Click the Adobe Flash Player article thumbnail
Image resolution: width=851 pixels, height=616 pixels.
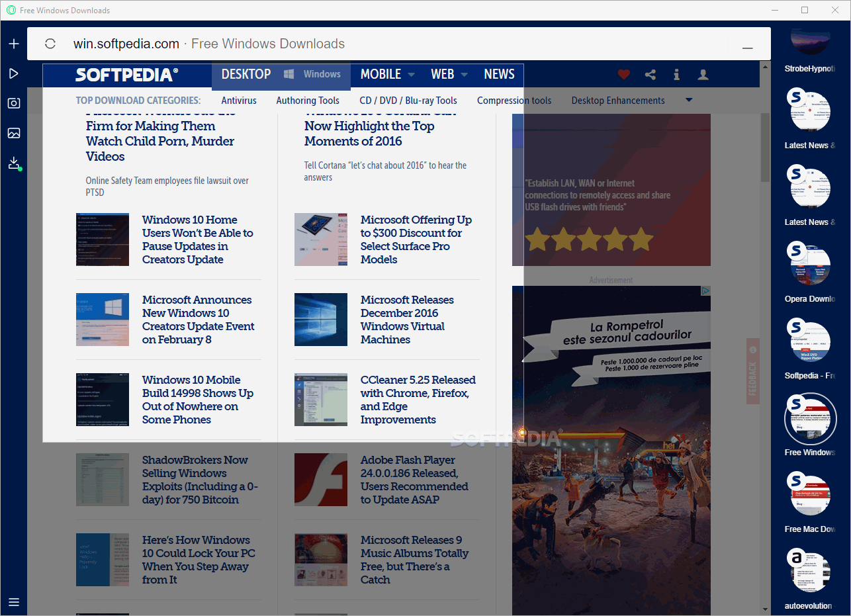point(321,480)
